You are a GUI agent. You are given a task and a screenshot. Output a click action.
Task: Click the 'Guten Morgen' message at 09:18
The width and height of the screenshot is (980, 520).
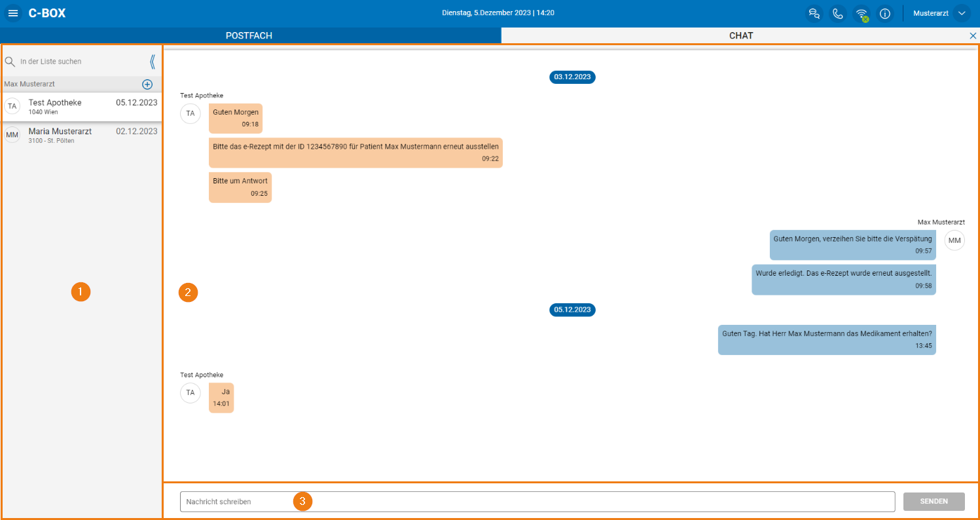[x=236, y=118]
